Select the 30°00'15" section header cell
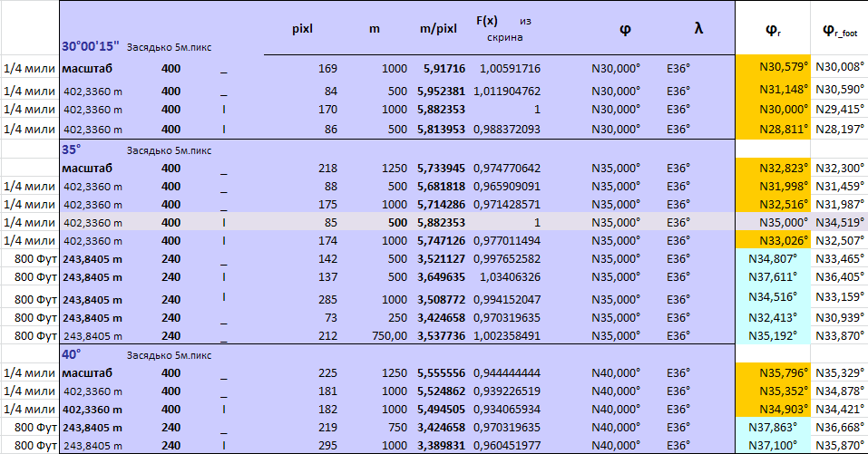 (x=91, y=46)
